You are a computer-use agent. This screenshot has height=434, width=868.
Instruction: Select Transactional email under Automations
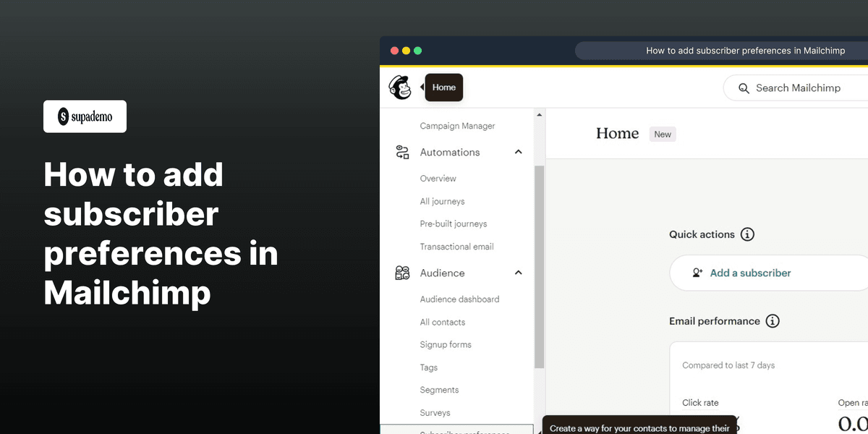click(456, 246)
